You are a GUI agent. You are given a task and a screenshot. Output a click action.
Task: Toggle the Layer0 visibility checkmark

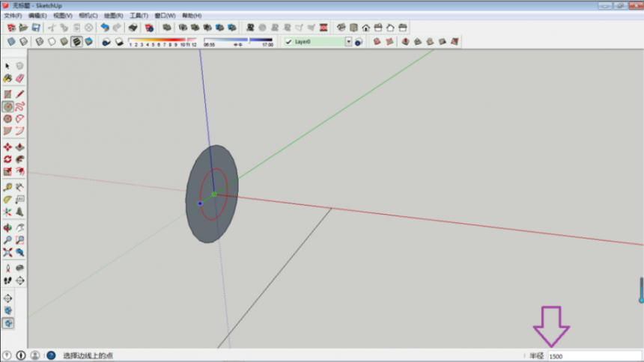tap(289, 42)
